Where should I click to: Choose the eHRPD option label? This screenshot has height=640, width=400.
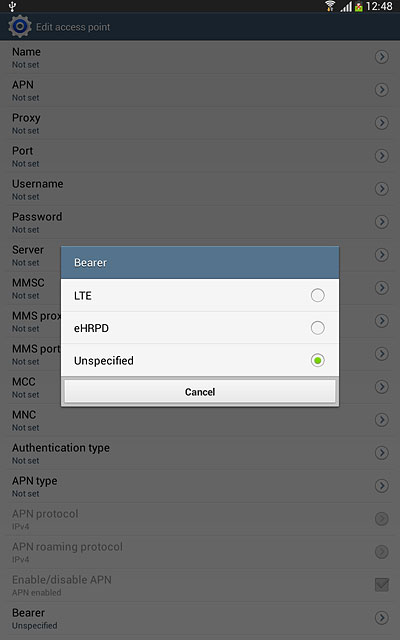coord(91,328)
